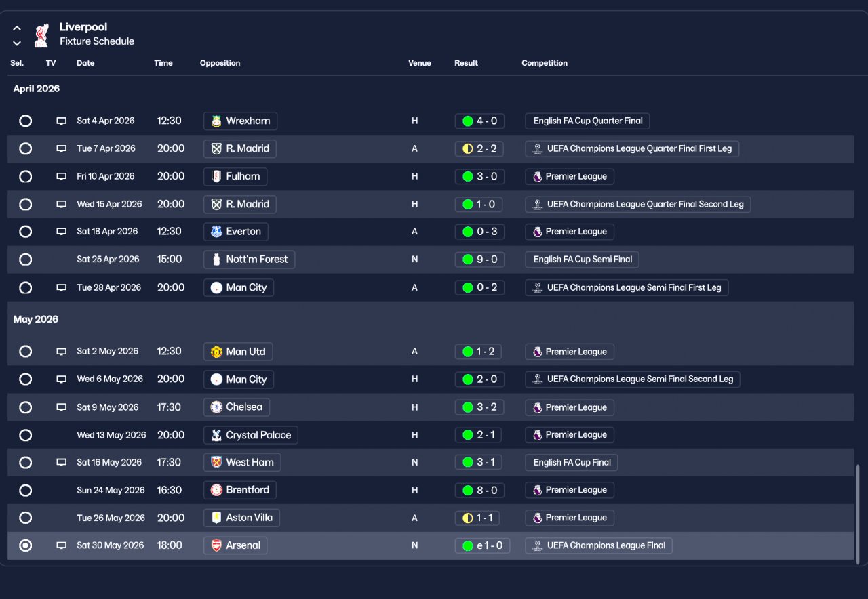This screenshot has height=599, width=868.
Task: Click Premier League logo in Fulham row
Action: (537, 177)
